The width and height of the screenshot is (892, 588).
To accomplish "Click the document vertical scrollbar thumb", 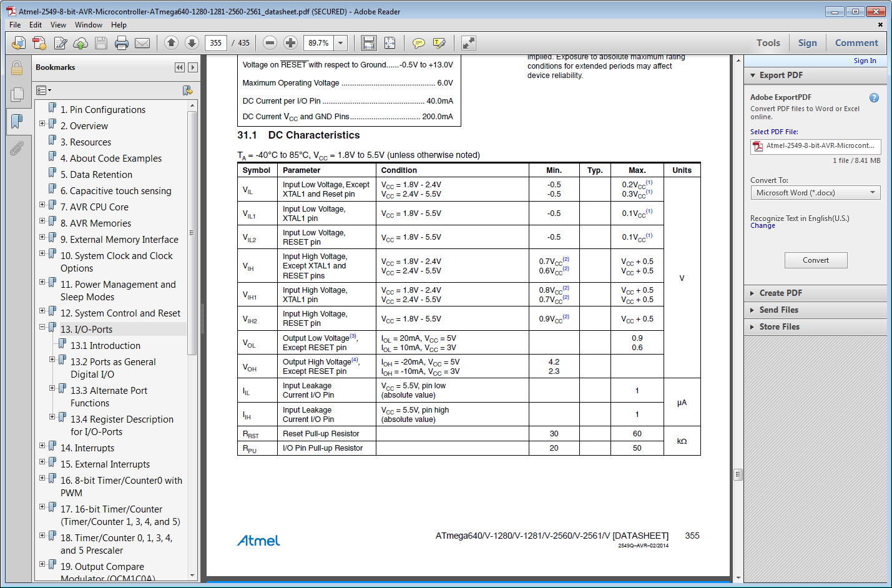I will point(738,474).
